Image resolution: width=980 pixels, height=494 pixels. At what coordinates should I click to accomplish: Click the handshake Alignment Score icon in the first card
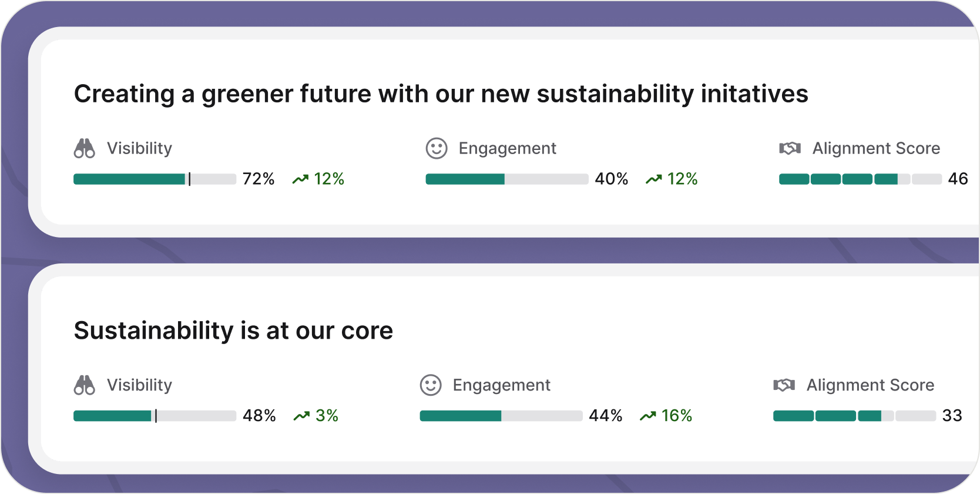(790, 148)
